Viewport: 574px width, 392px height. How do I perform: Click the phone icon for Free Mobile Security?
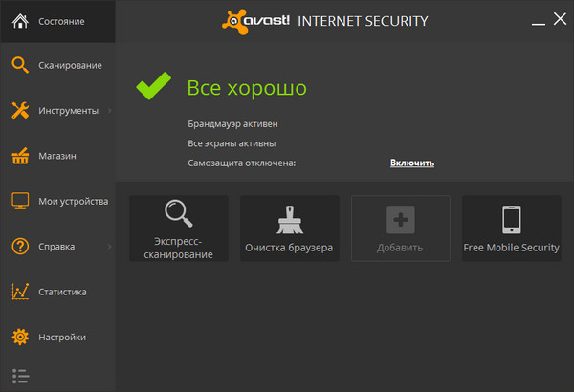[x=511, y=220]
